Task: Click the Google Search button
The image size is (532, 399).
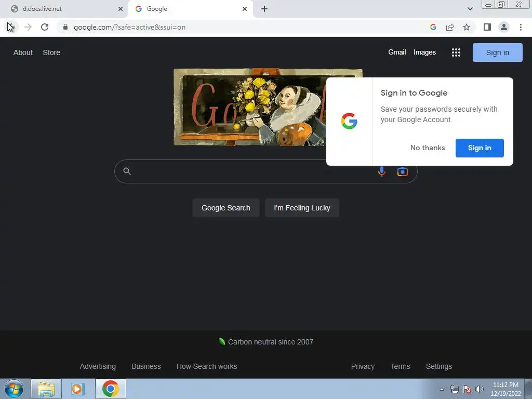Action: pyautogui.click(x=225, y=208)
